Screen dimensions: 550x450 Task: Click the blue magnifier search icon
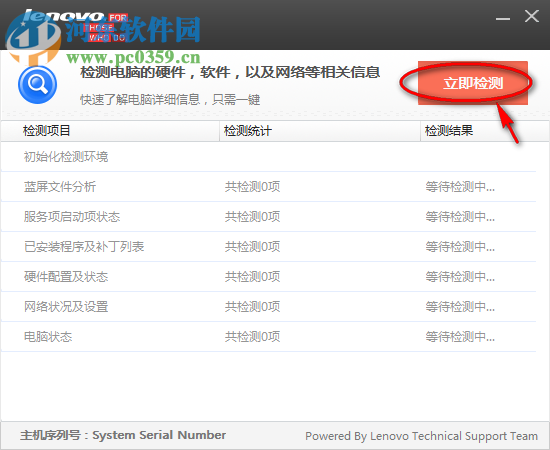38,85
